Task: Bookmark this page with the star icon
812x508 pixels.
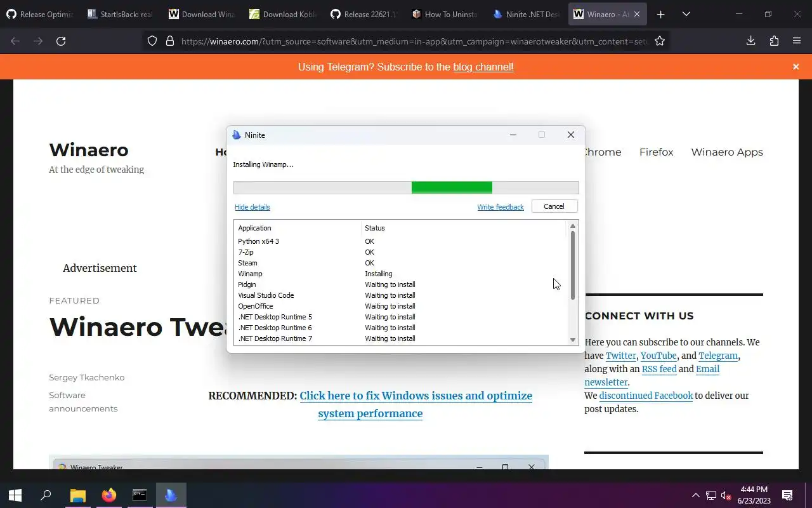Action: 660,41
